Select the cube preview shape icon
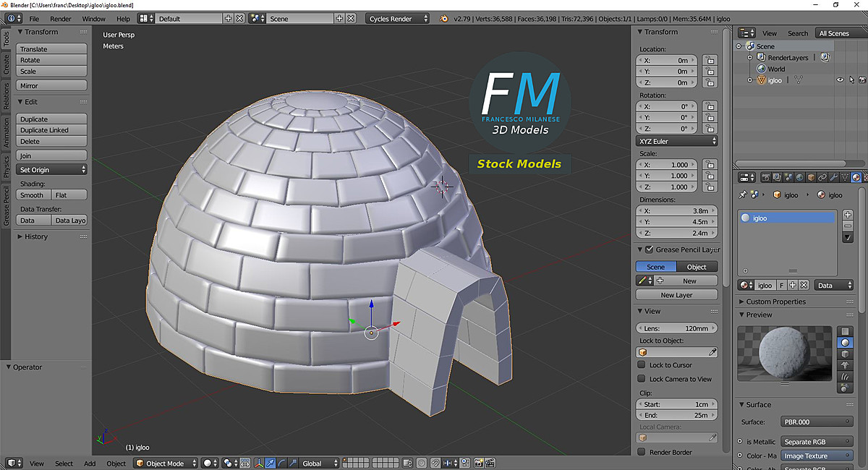 point(845,354)
